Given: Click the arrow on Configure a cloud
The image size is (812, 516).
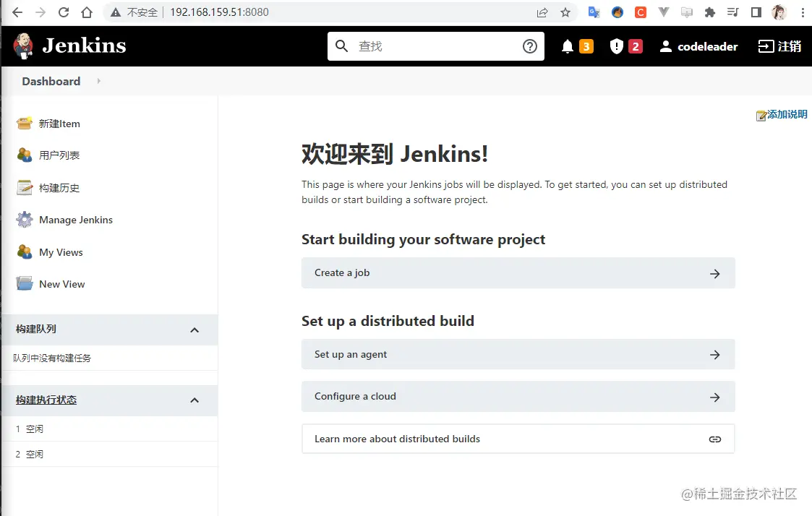Looking at the screenshot, I should pyautogui.click(x=714, y=397).
